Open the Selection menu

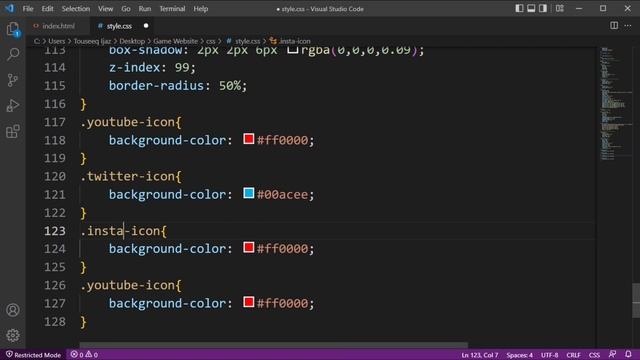76,9
